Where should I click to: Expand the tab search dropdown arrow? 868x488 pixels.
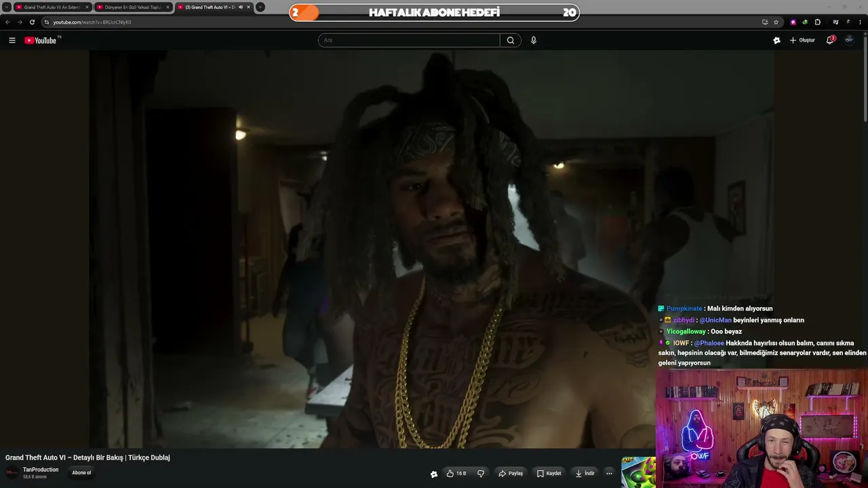(7, 7)
